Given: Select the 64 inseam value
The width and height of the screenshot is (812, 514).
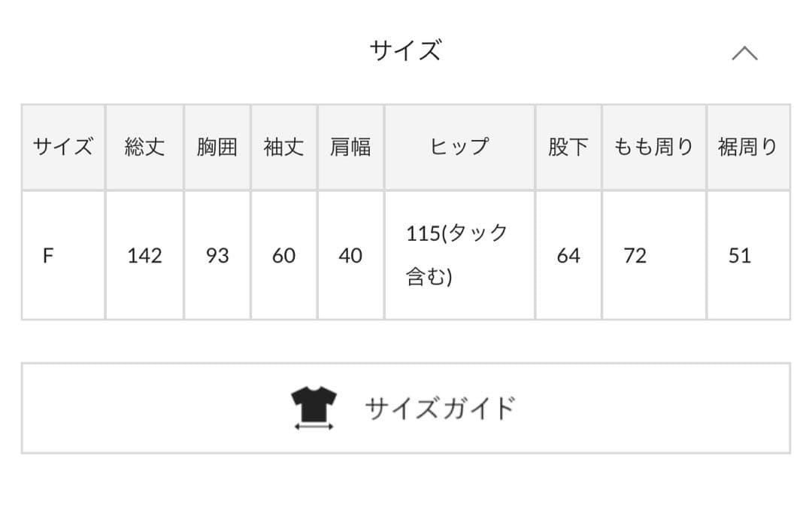Looking at the screenshot, I should point(568,256).
